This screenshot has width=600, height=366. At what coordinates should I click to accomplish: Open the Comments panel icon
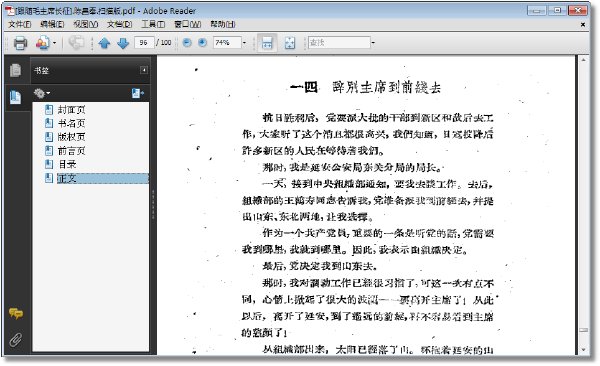[x=16, y=314]
